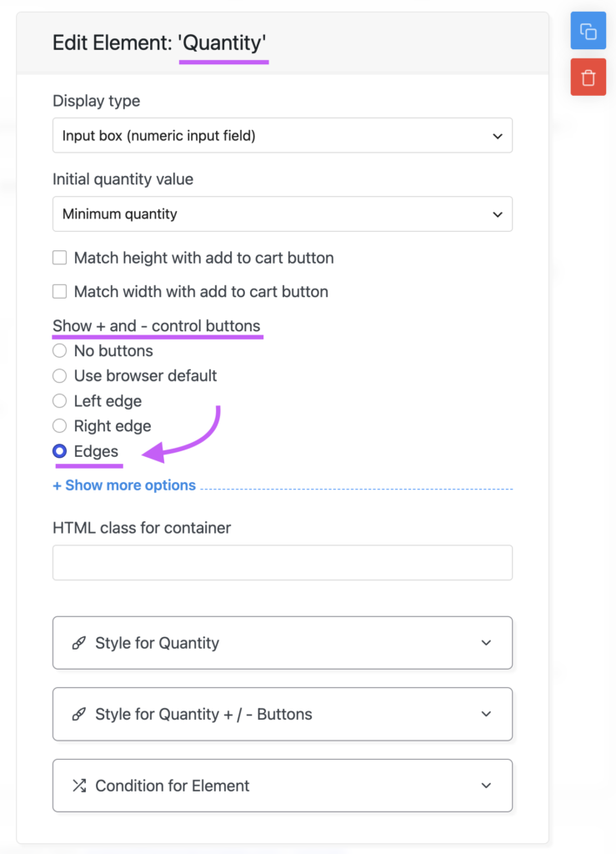The width and height of the screenshot is (616, 854).
Task: Click the Edit Element 'Quantity' header title
Action: click(x=159, y=43)
